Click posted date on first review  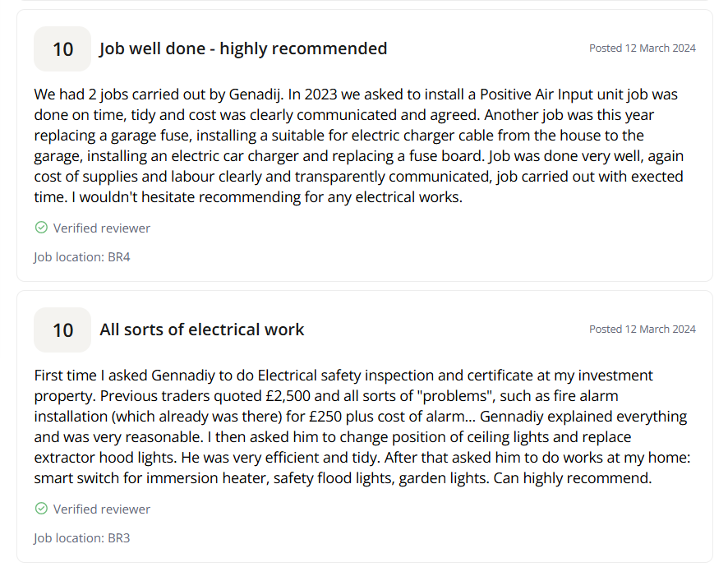643,48
